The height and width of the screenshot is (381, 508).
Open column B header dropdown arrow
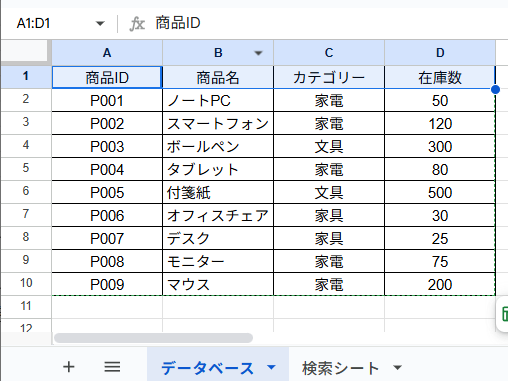pos(258,53)
